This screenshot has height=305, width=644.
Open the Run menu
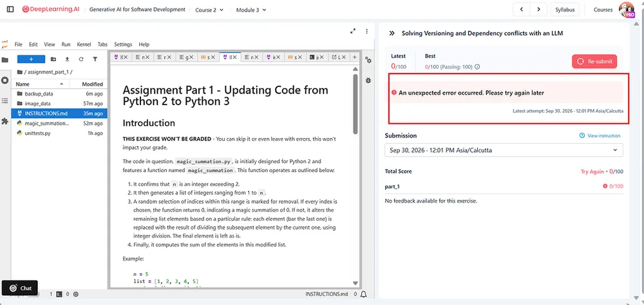pyautogui.click(x=66, y=44)
